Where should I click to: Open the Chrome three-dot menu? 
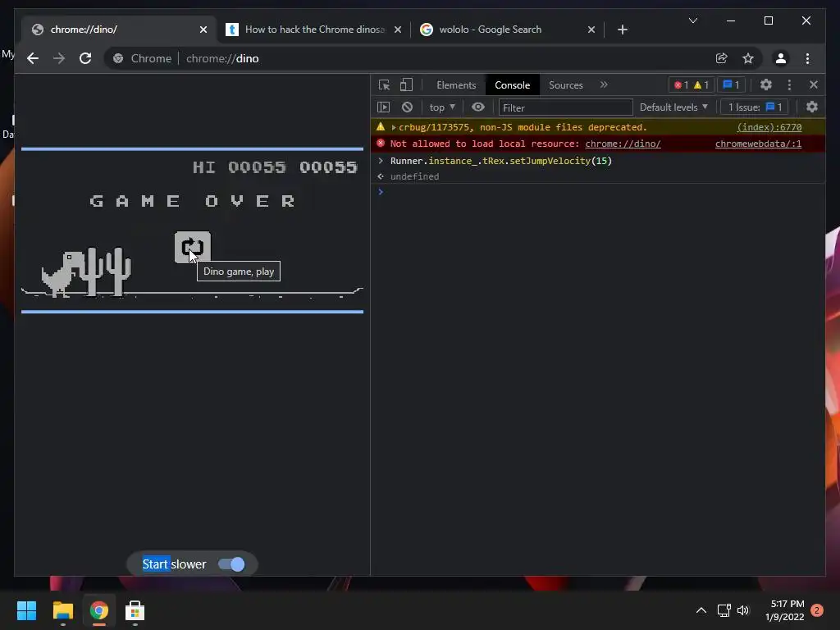807,58
